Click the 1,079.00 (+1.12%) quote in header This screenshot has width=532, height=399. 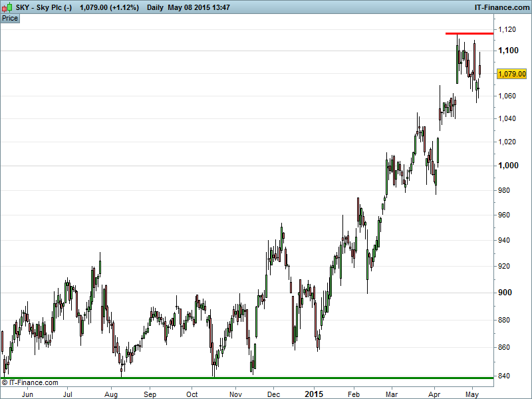pyautogui.click(x=108, y=7)
